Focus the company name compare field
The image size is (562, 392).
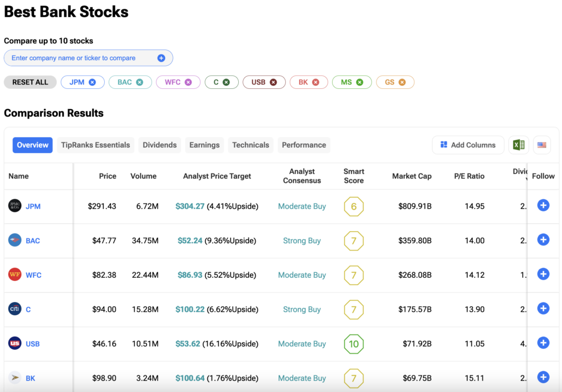pos(82,58)
